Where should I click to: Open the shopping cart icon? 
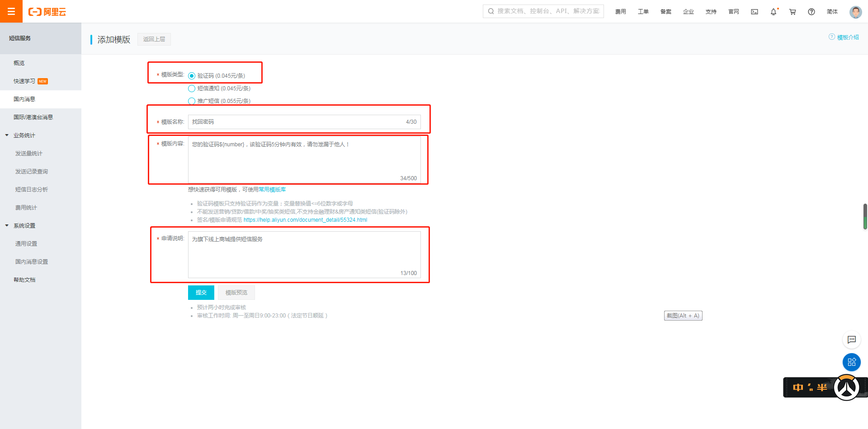click(x=793, y=12)
